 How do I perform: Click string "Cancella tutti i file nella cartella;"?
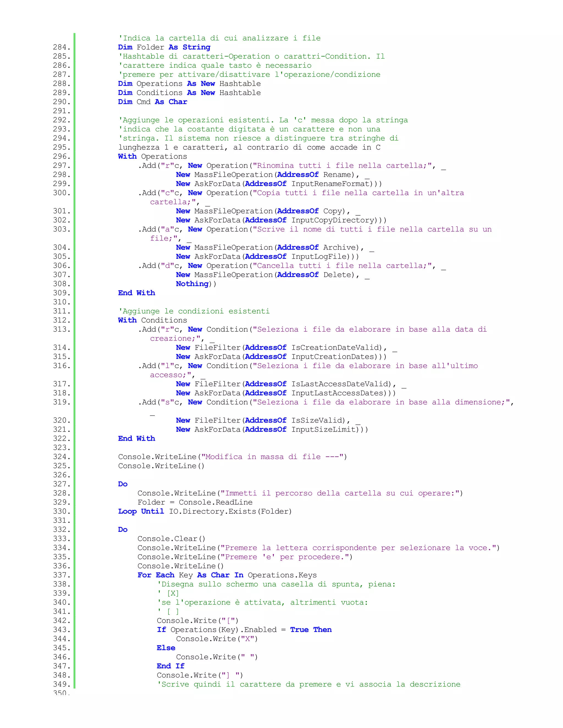342,266
